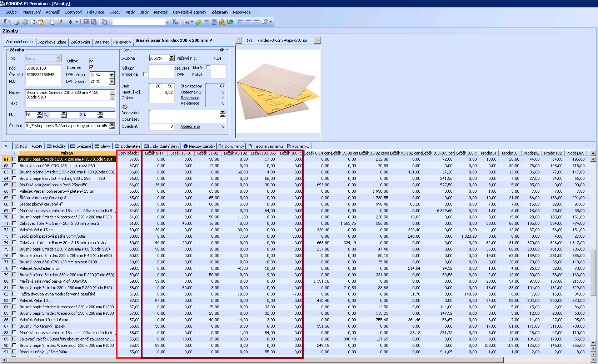This screenshot has height=364, width=598.
Task: Click the agenda switcher icon at toolbar start
Action: pos(7,22)
